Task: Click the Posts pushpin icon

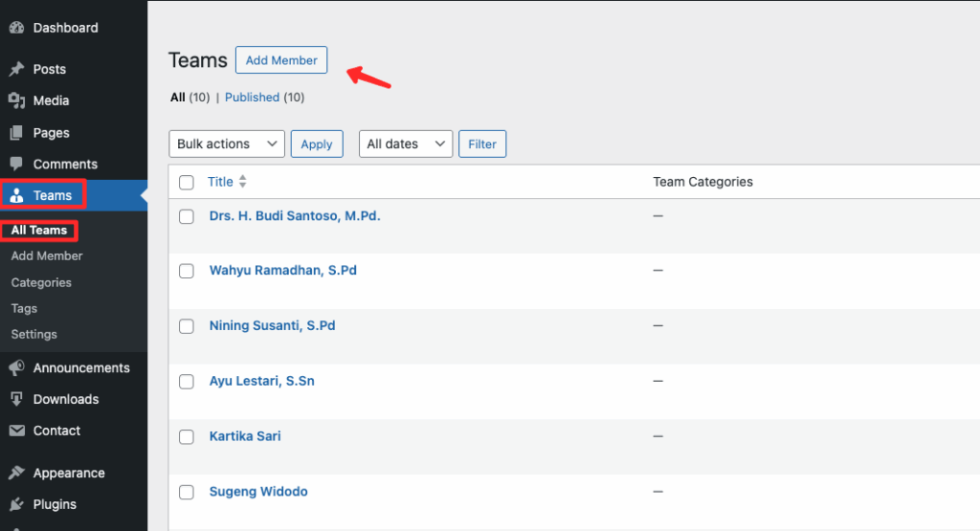Action: [x=17, y=69]
